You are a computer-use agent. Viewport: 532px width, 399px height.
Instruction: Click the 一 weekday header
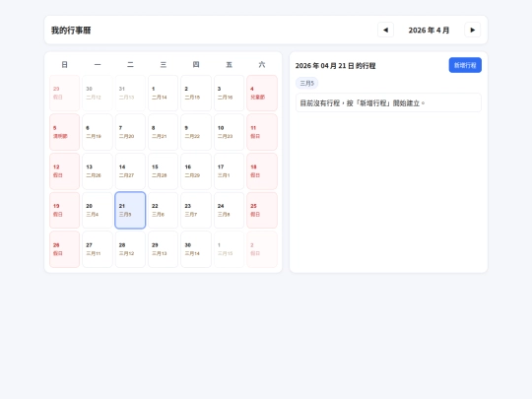coord(98,64)
